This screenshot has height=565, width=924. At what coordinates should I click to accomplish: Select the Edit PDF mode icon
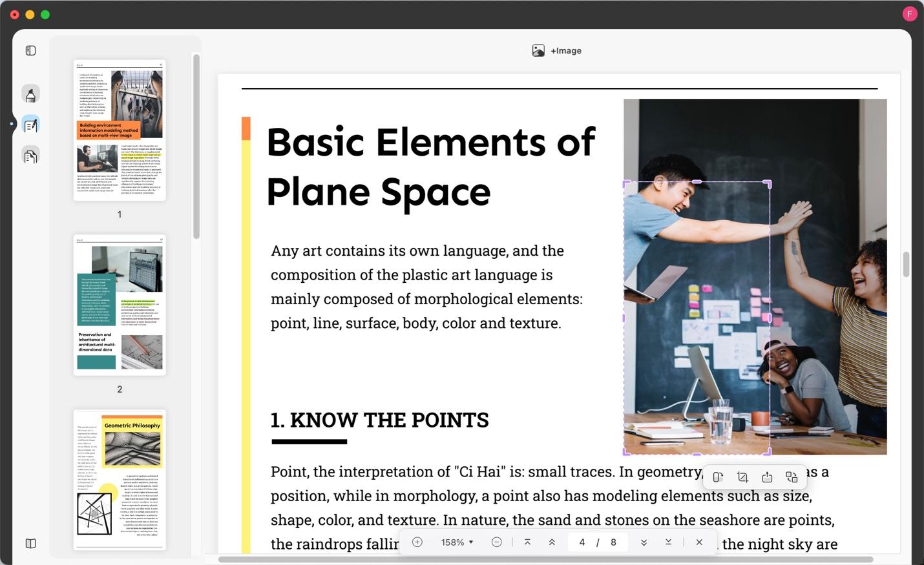point(30,125)
